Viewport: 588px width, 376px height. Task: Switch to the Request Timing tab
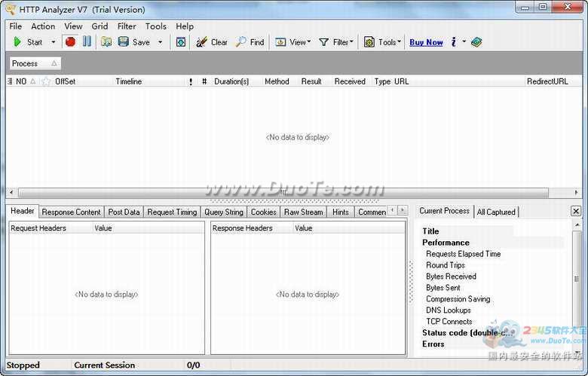point(172,212)
